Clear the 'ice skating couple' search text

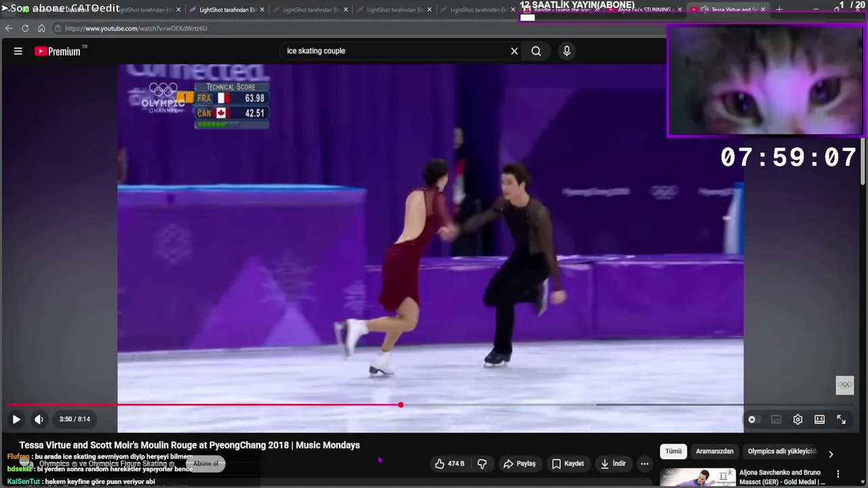point(514,51)
